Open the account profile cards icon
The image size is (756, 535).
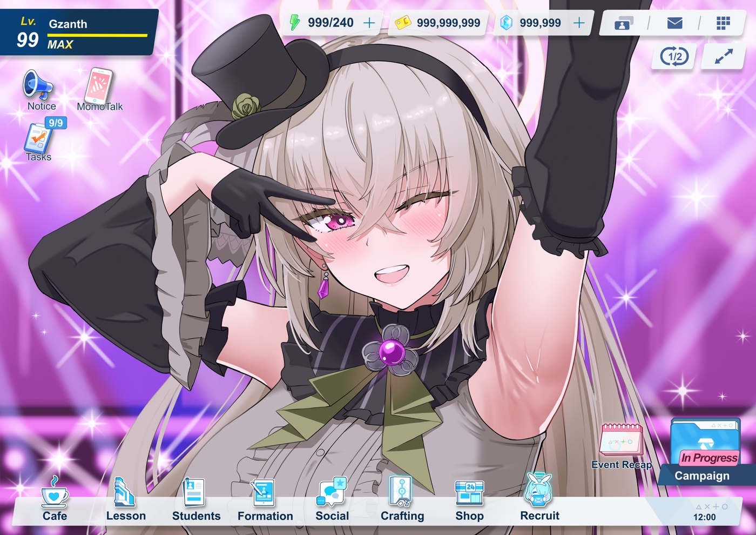(624, 23)
